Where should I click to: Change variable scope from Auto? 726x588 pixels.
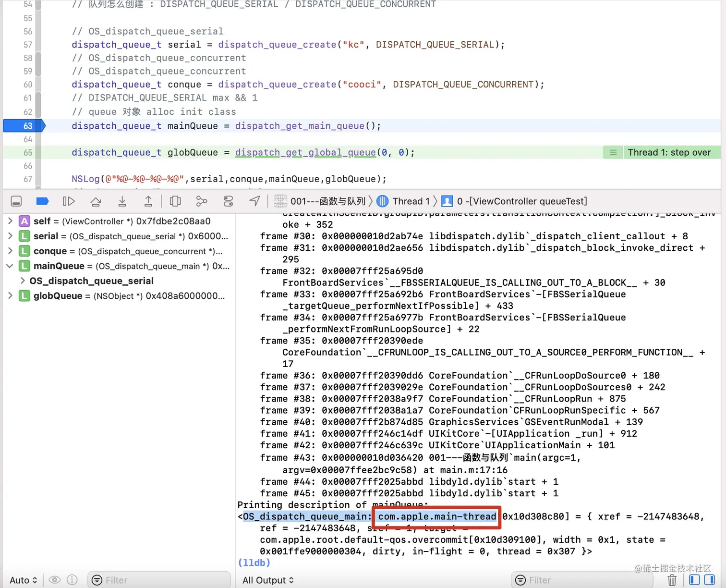tap(23, 580)
